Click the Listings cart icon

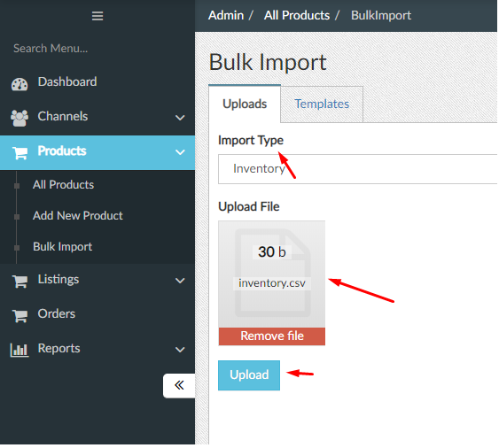point(19,281)
